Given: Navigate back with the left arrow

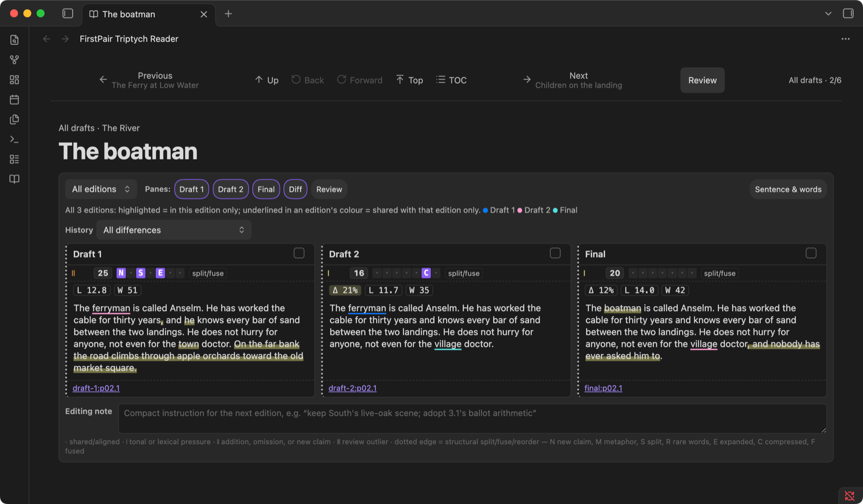Looking at the screenshot, I should pos(46,39).
